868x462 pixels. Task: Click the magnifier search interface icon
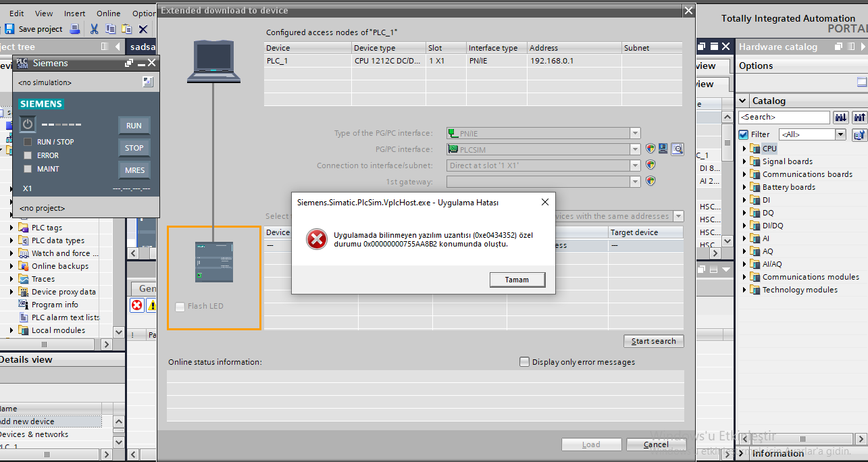pos(678,149)
